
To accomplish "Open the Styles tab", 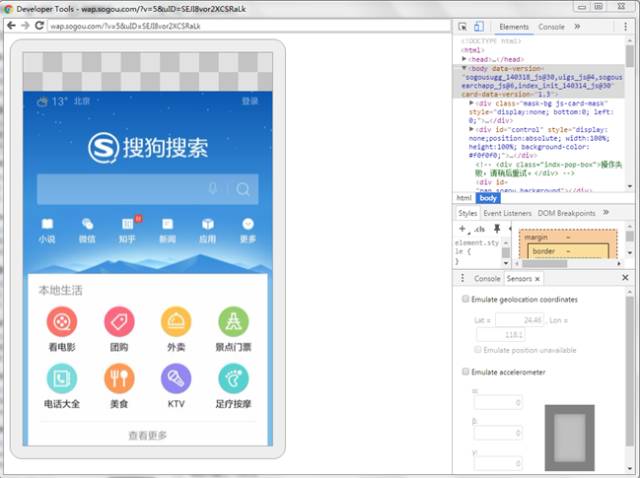I will point(467,213).
